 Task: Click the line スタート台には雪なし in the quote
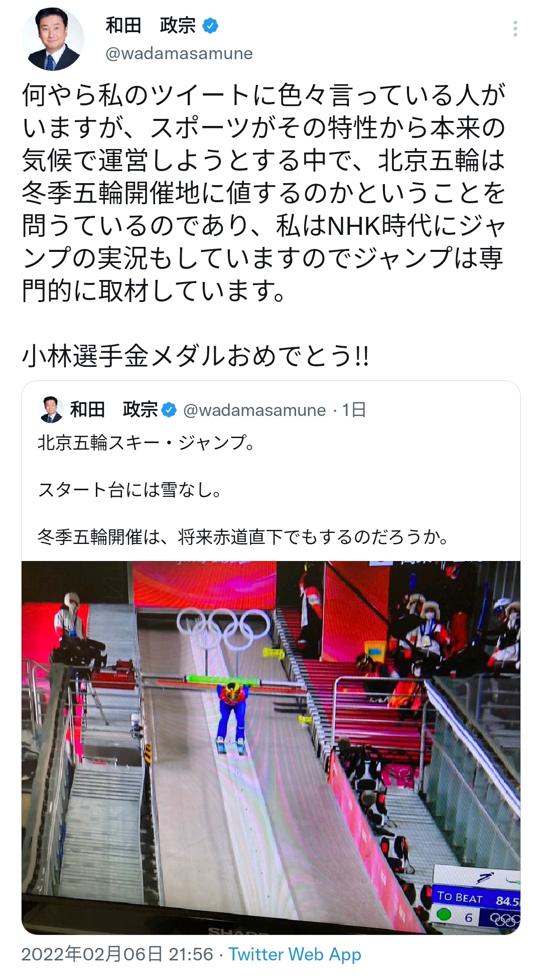[129, 490]
